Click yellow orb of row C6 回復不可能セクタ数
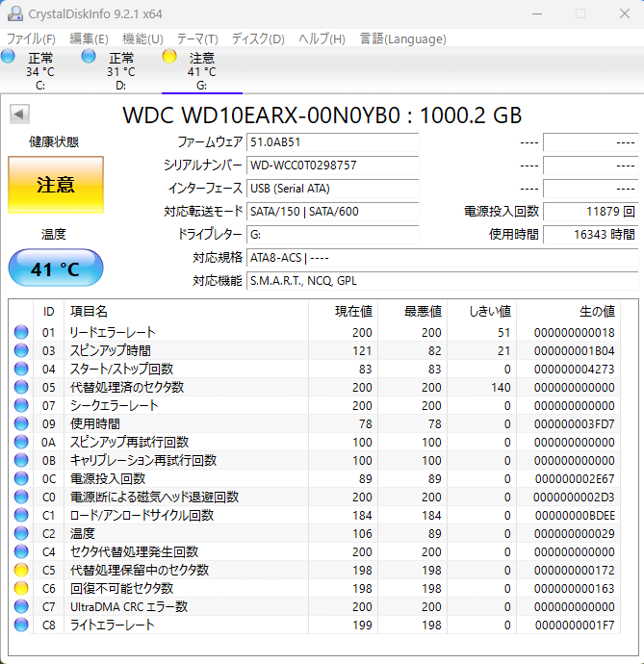The image size is (644, 664). (x=21, y=588)
